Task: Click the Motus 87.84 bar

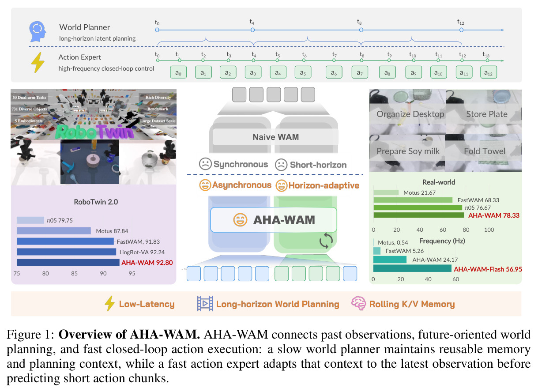Action: coord(54,231)
